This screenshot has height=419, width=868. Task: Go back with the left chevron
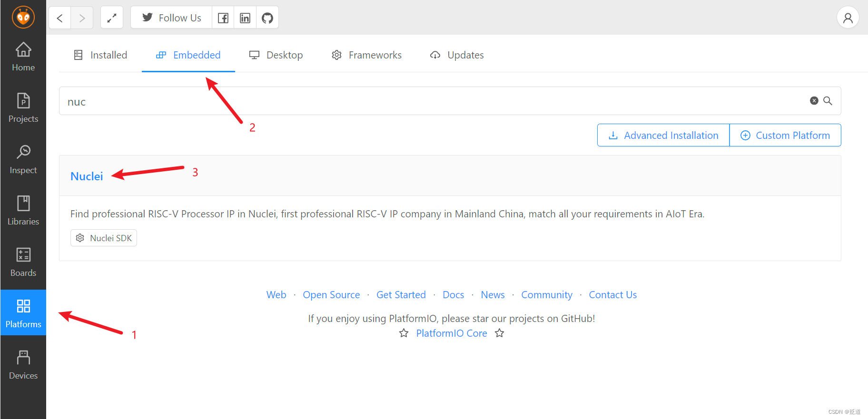60,18
